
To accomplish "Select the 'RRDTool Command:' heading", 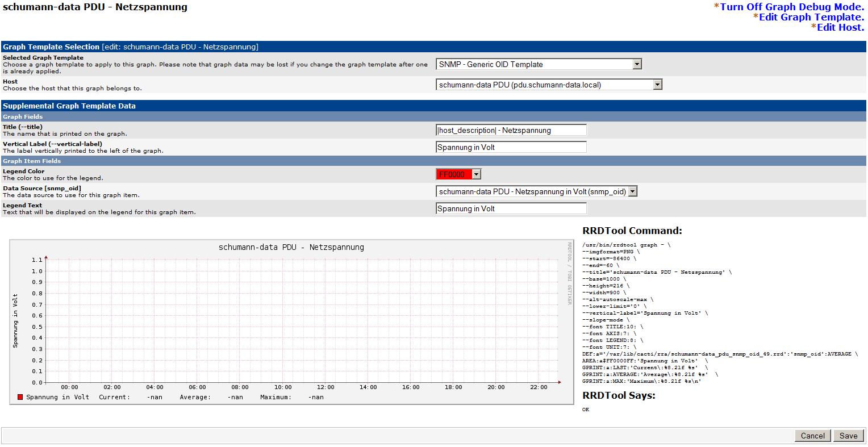I will coord(632,231).
